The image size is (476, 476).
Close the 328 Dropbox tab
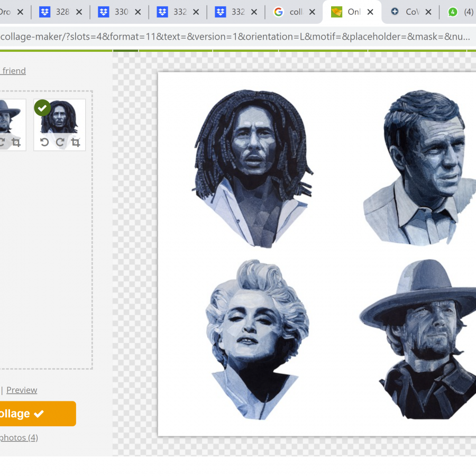(79, 12)
